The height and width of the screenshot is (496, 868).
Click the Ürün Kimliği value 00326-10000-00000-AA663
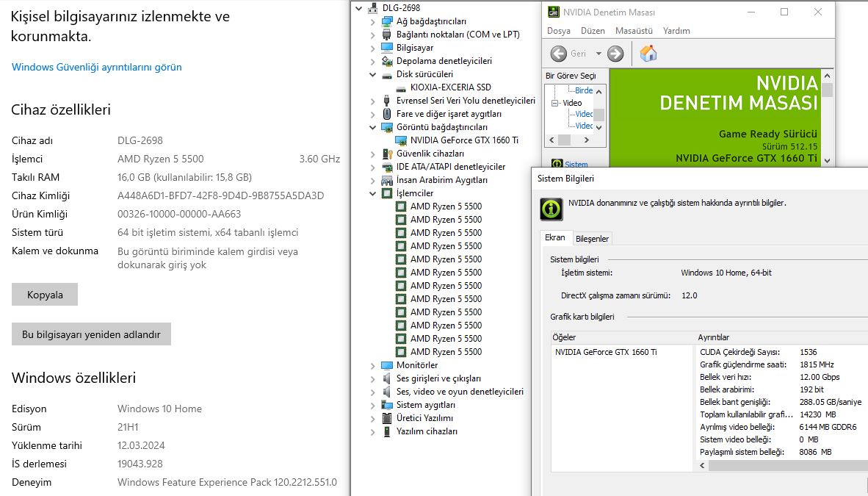[178, 214]
